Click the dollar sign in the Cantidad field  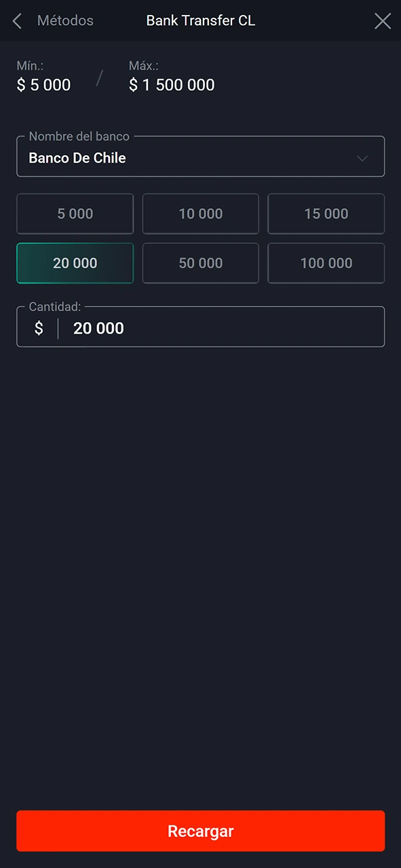[39, 328]
